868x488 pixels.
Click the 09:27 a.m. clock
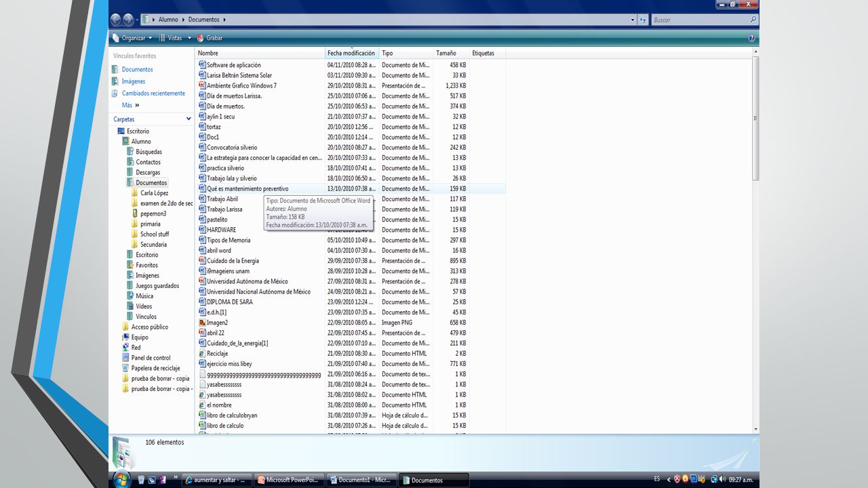tap(741, 480)
